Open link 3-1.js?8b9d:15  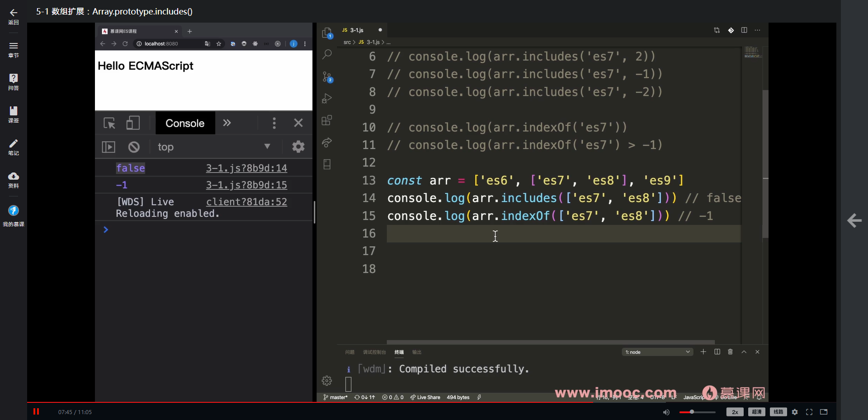pyautogui.click(x=246, y=185)
